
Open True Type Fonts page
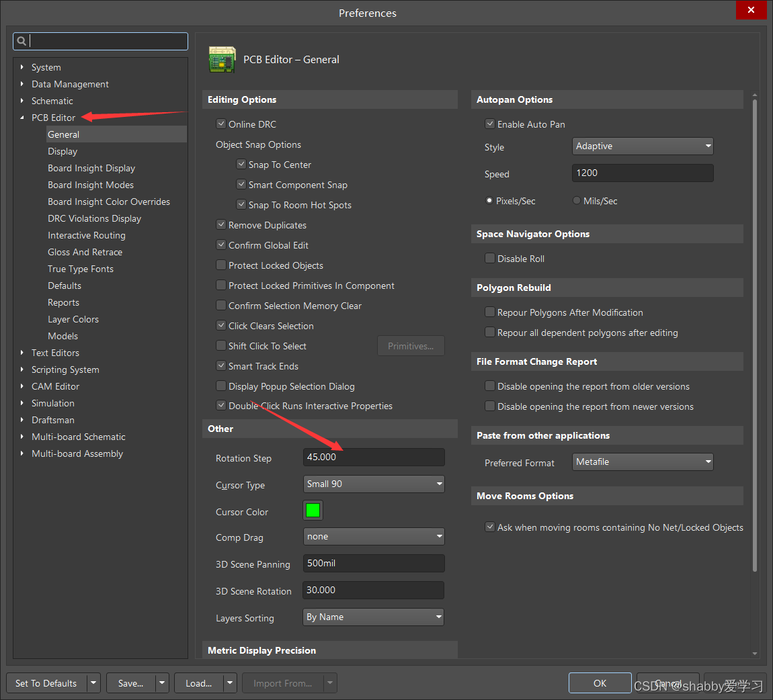tap(81, 269)
